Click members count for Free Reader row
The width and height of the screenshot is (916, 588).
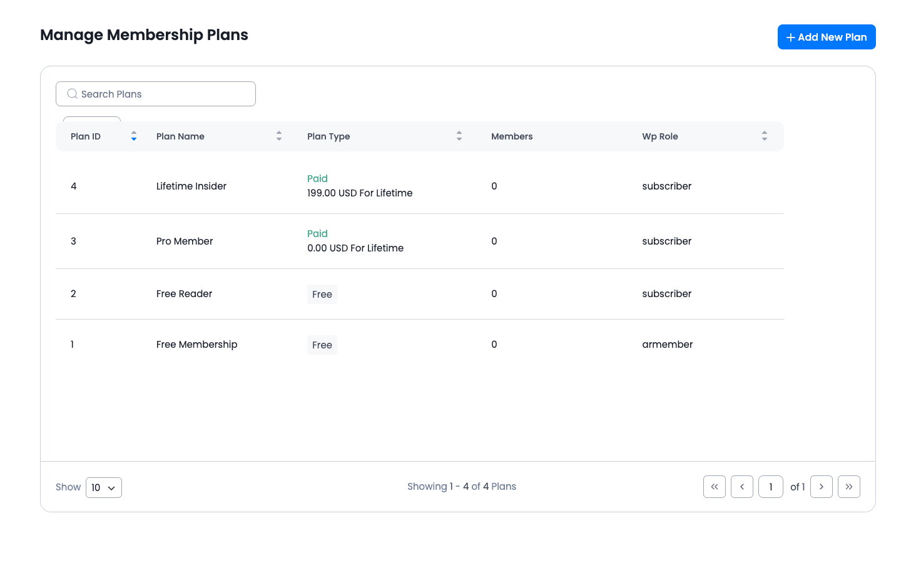click(494, 293)
